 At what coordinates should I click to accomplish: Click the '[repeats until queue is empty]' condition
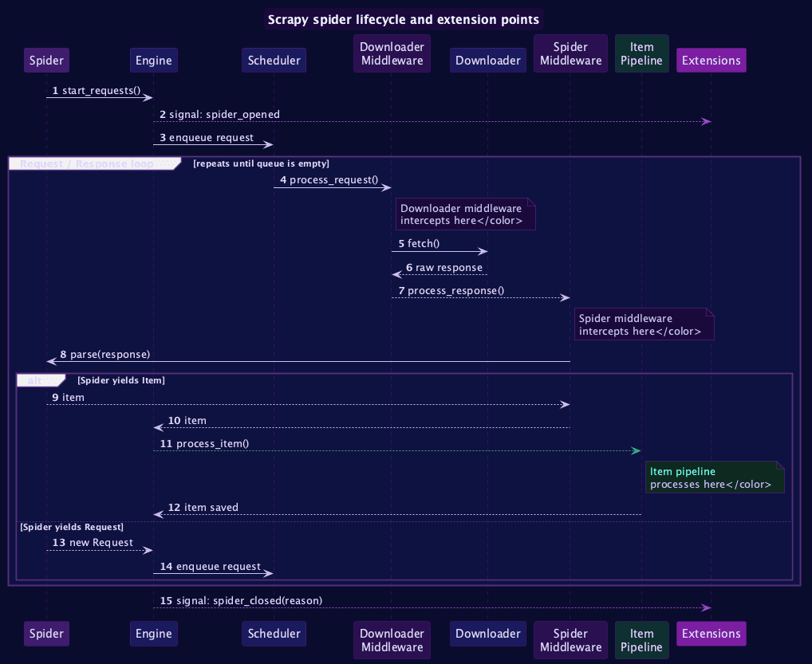(x=261, y=163)
